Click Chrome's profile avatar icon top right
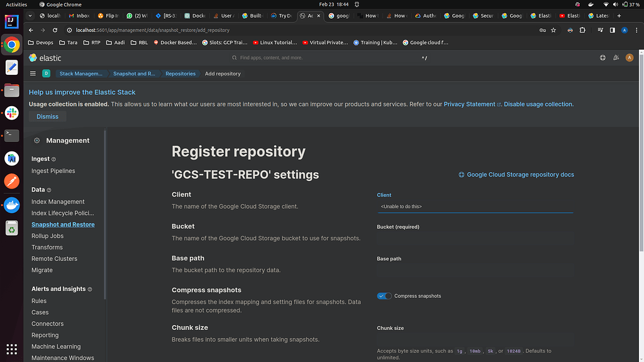 [x=624, y=29]
